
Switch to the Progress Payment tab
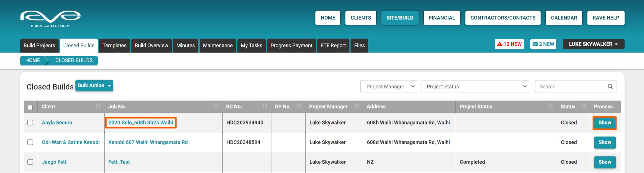click(291, 46)
